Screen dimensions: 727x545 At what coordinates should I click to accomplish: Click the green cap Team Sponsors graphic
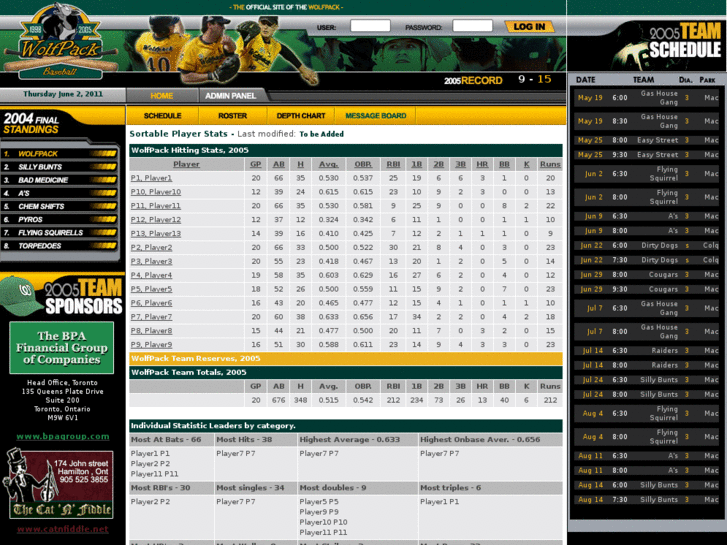click(62, 295)
